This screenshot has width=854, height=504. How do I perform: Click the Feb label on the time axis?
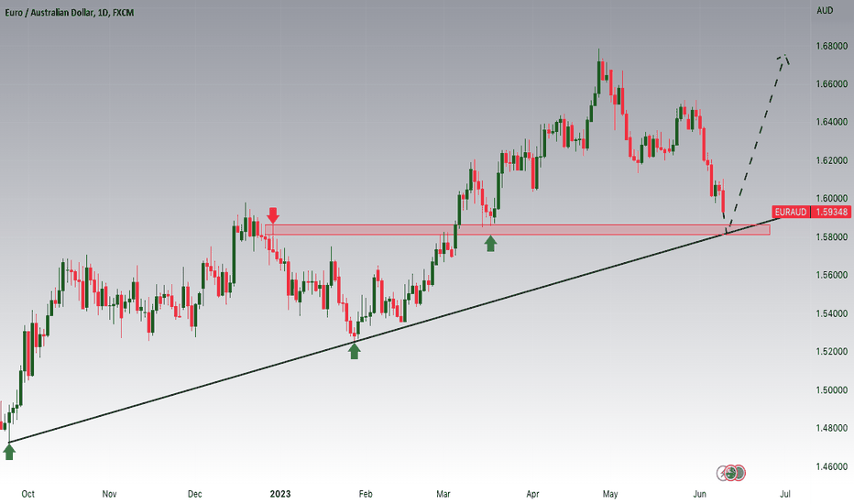pos(366,494)
